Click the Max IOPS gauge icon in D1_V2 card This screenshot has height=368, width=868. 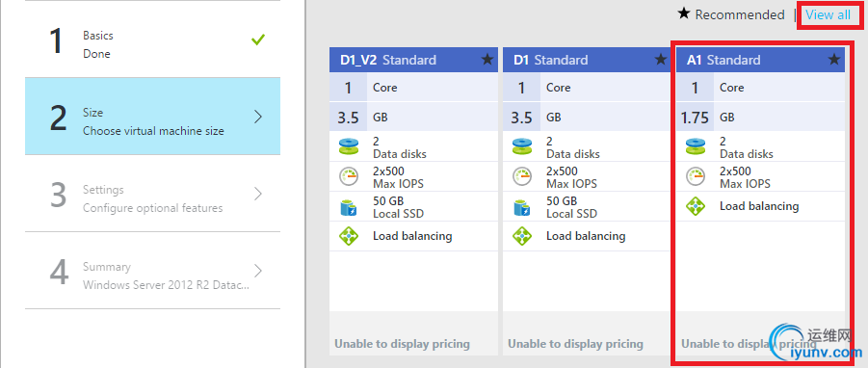point(350,177)
